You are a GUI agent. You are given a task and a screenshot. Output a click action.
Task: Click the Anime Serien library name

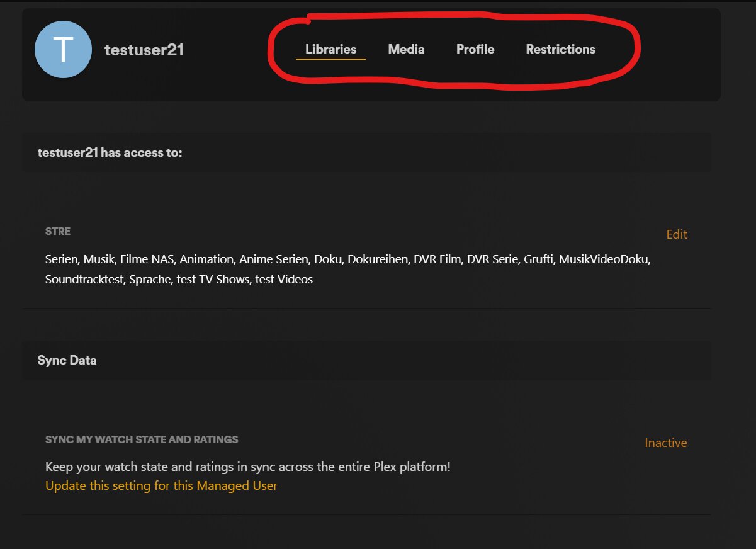[x=274, y=259]
